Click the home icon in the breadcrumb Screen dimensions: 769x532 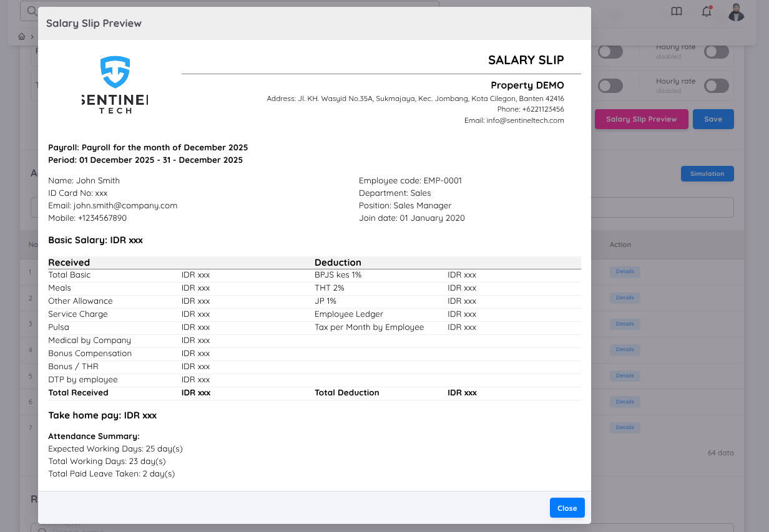coord(21,36)
